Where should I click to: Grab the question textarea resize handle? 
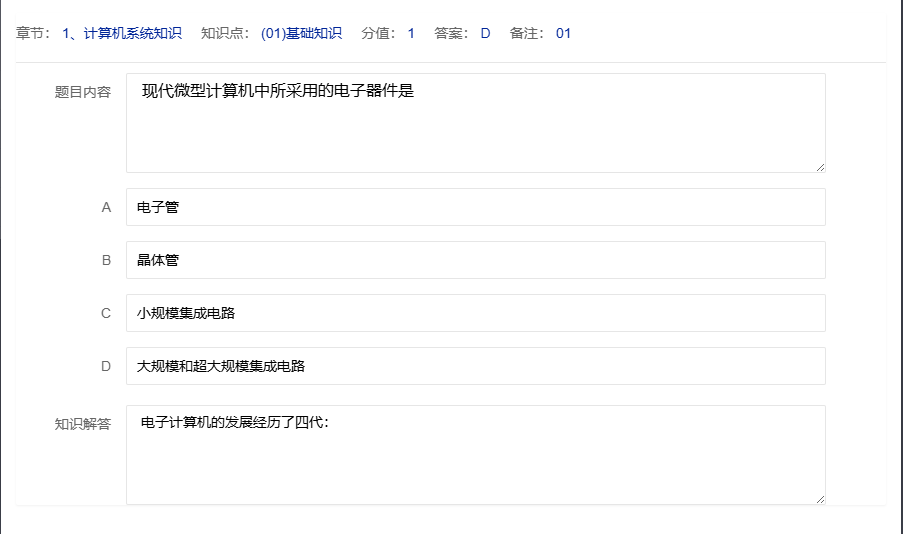click(x=820, y=167)
